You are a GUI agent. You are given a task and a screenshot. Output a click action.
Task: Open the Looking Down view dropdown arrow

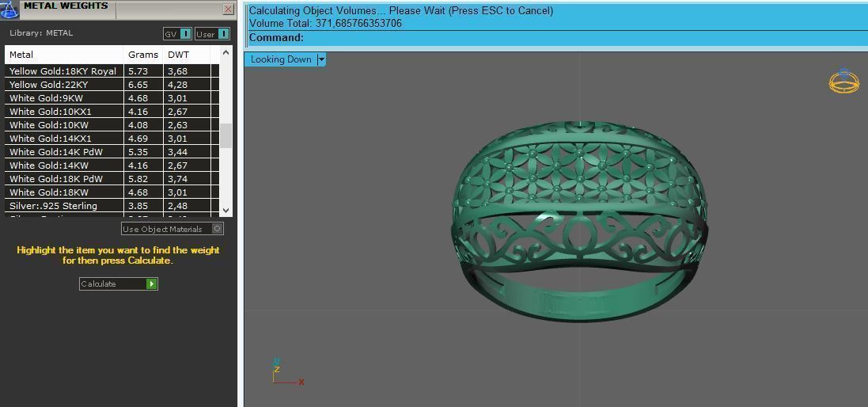pyautogui.click(x=321, y=59)
